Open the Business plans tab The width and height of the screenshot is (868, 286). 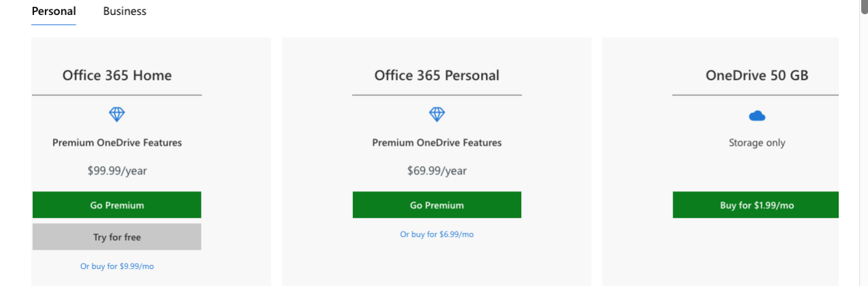[125, 12]
